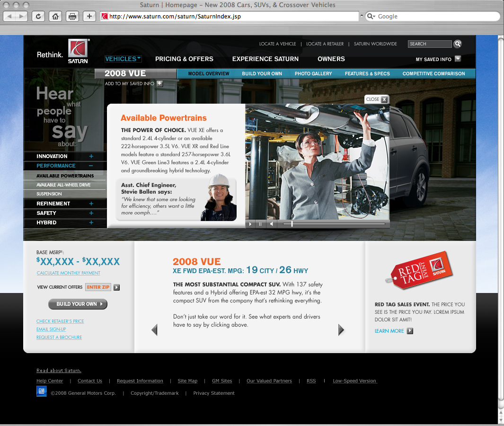Click the site Search input field
Viewport: 504px width, 426px height.
[x=430, y=44]
